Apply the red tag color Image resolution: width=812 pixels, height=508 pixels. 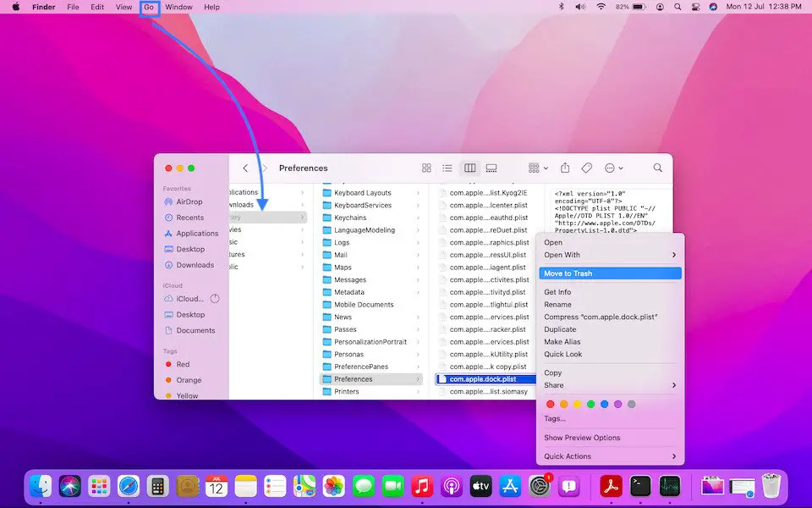551,405
